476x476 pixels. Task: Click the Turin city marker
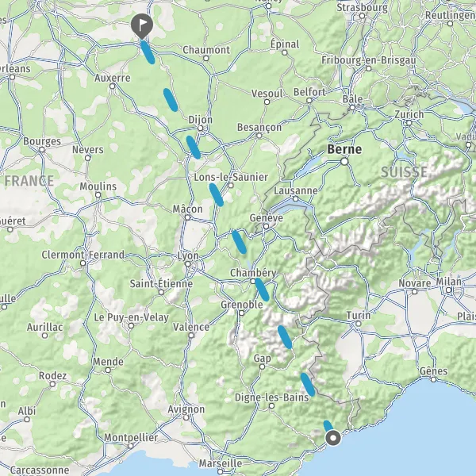pyautogui.click(x=359, y=324)
